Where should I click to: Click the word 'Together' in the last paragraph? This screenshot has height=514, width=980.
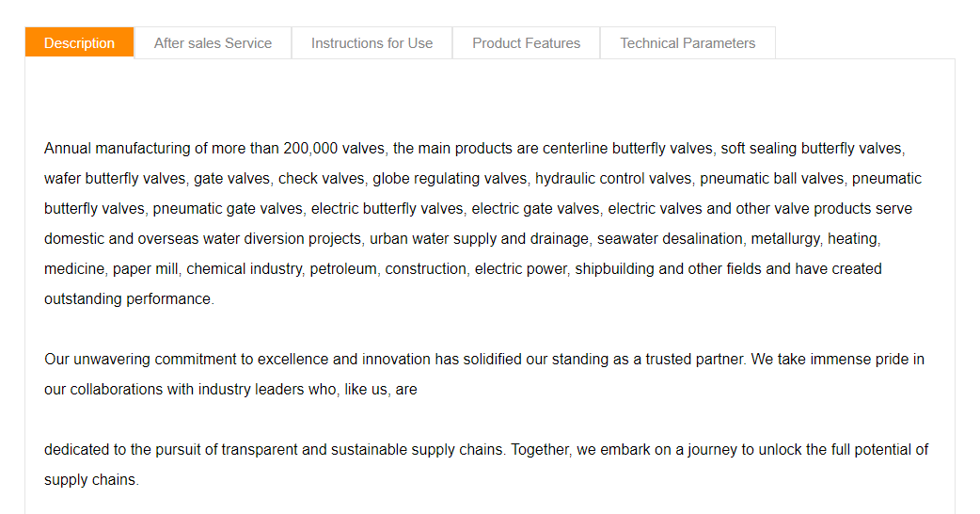540,450
